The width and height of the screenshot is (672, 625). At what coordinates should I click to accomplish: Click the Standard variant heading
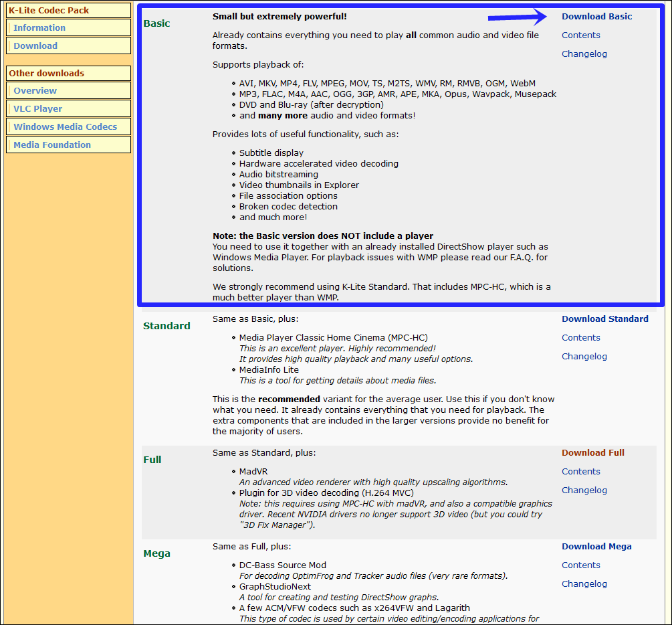coord(166,326)
